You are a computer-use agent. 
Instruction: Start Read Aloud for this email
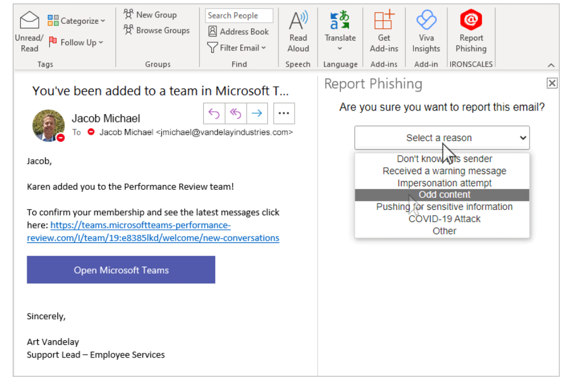(298, 21)
